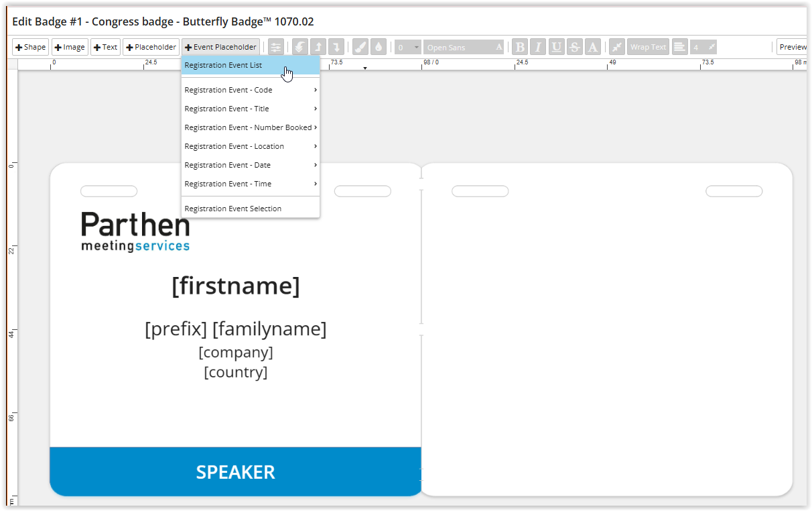Viewport: 812px width, 511px height.
Task: Click the send backward arrow icon
Action: click(336, 48)
